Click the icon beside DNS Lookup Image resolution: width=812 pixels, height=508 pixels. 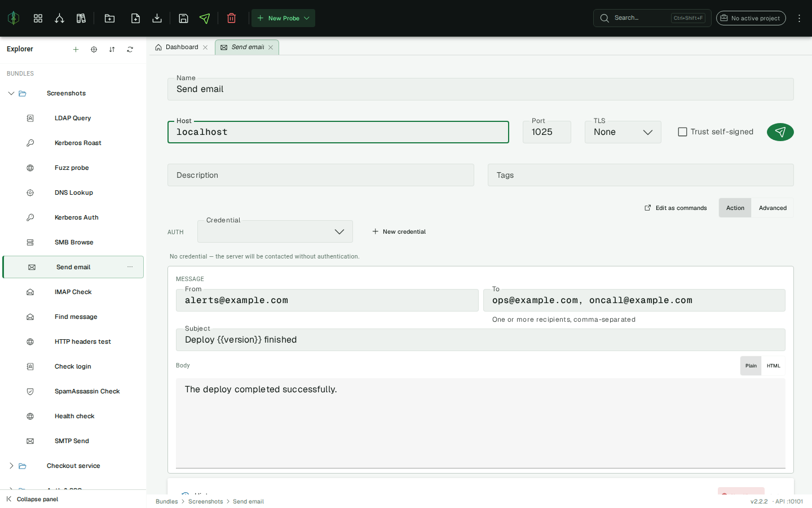point(30,192)
